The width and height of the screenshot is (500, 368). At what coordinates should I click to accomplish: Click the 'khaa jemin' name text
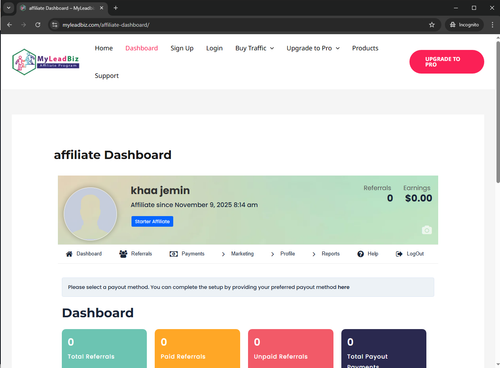click(160, 190)
